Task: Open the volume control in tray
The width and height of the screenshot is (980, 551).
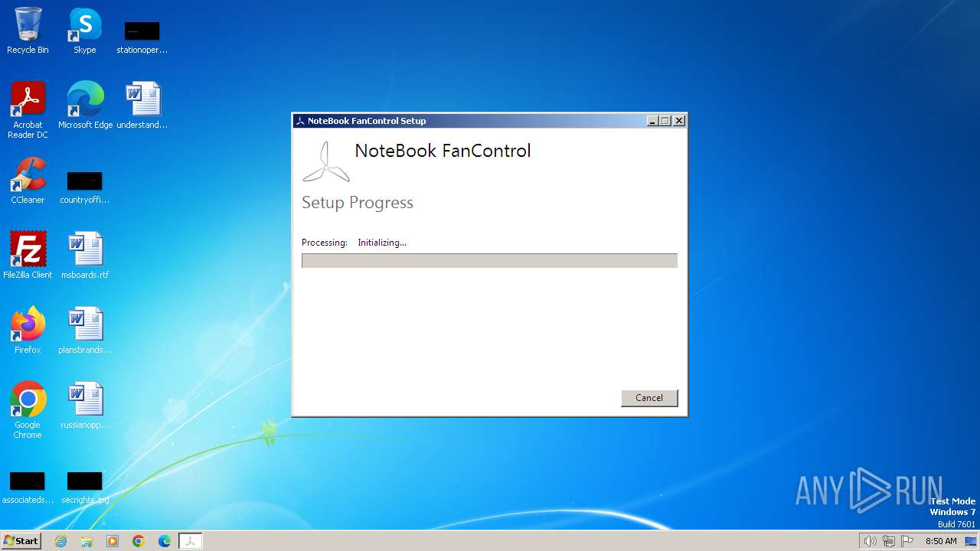Action: pos(870,541)
